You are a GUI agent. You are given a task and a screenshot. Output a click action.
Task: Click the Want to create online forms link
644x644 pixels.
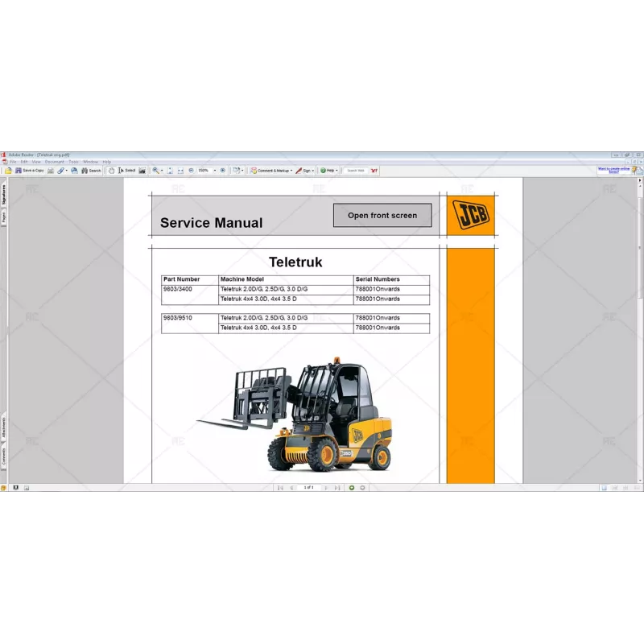(x=614, y=168)
